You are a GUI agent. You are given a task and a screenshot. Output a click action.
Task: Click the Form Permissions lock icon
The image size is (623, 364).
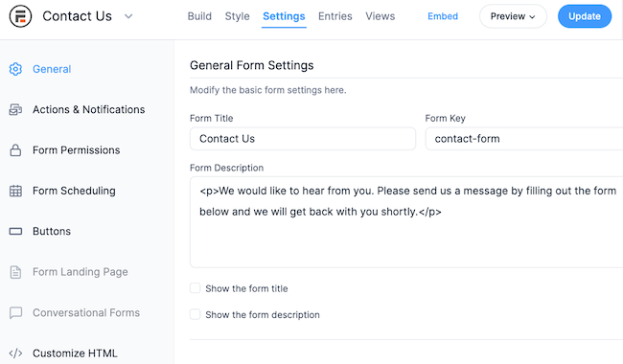pos(15,150)
